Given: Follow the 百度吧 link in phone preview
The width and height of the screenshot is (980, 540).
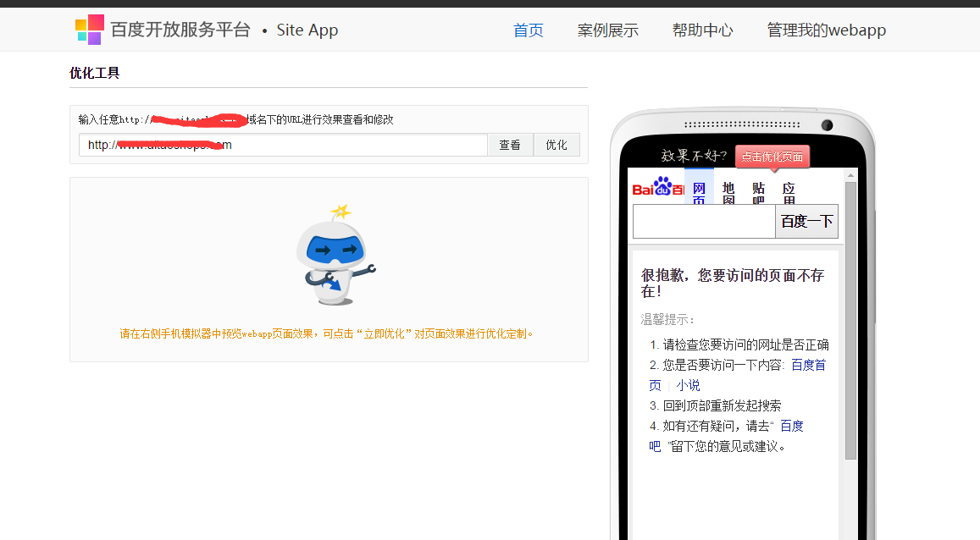Looking at the screenshot, I should (x=792, y=426).
